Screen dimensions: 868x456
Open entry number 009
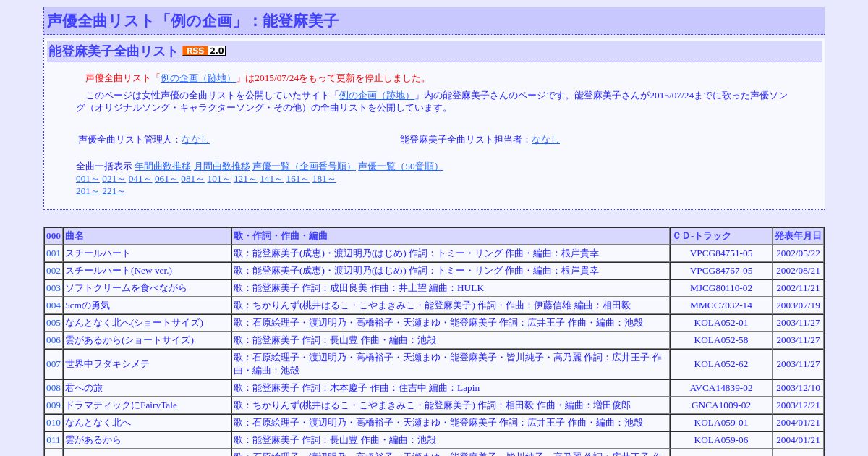tap(54, 405)
